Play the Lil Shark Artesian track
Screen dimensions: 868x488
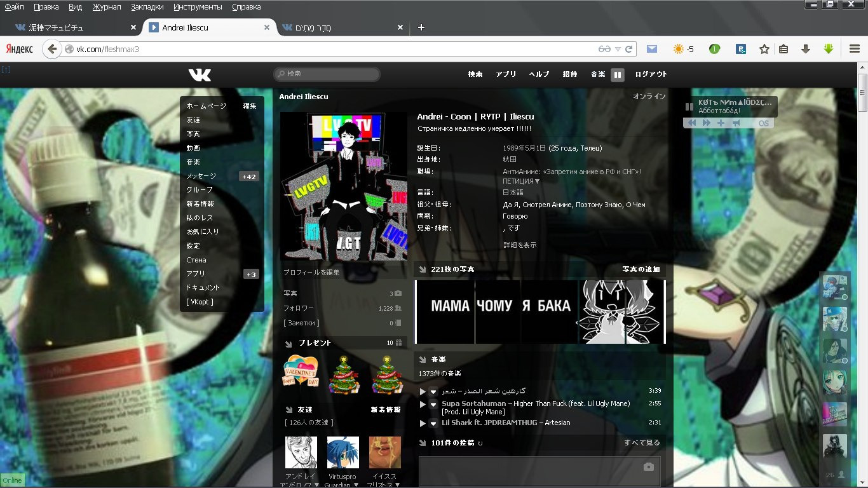point(423,423)
